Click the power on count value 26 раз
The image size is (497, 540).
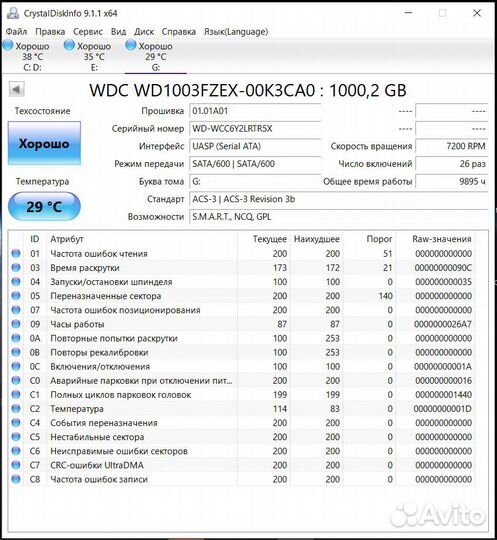tap(452, 164)
